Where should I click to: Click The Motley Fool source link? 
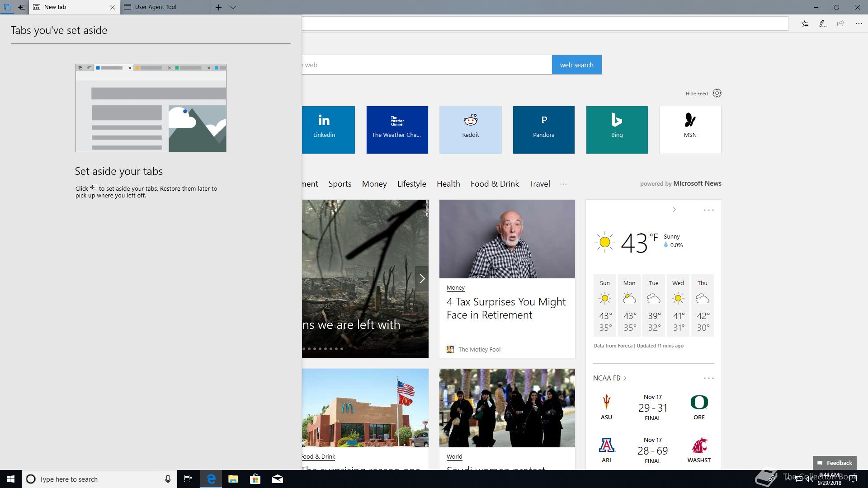coord(479,349)
